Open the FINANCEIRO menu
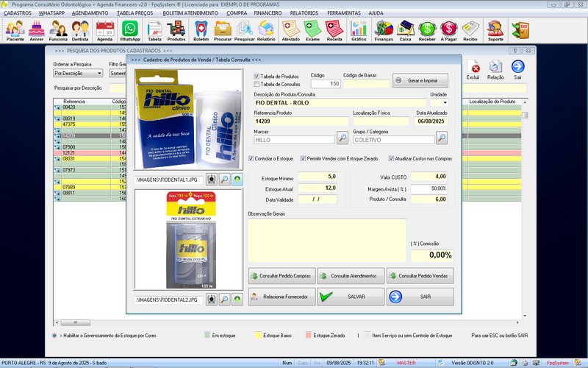 [268, 13]
